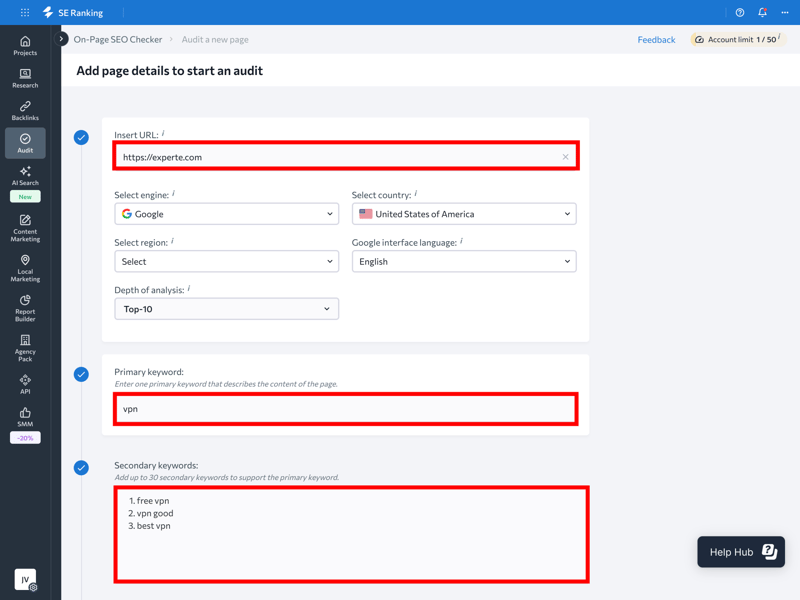
Task: Open the Help Hub button
Action: [741, 552]
